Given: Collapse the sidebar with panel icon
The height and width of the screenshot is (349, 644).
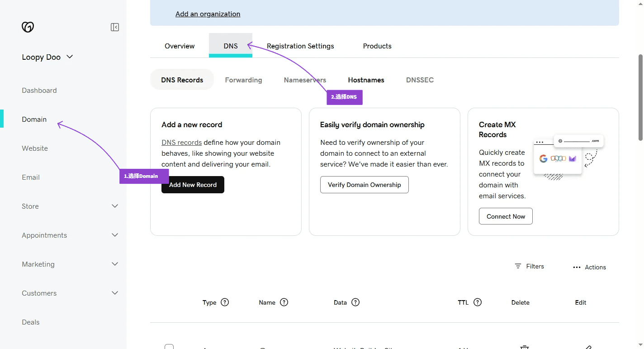Looking at the screenshot, I should tap(115, 27).
